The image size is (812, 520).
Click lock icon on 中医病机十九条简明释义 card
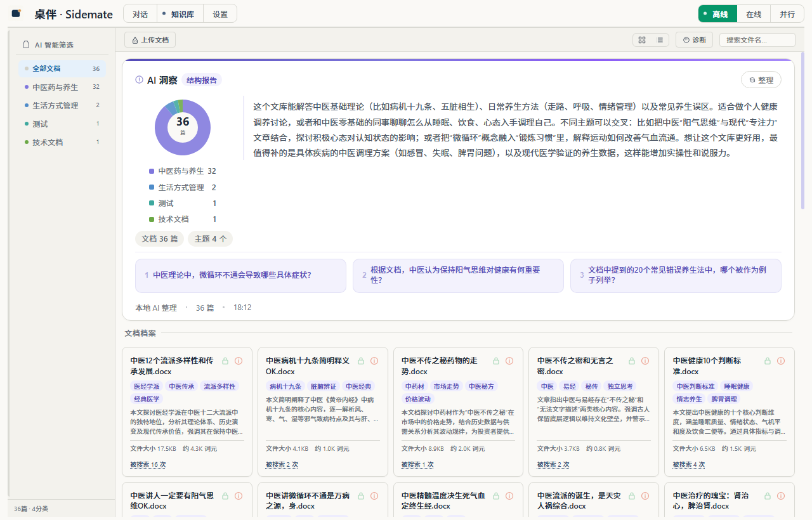click(361, 361)
